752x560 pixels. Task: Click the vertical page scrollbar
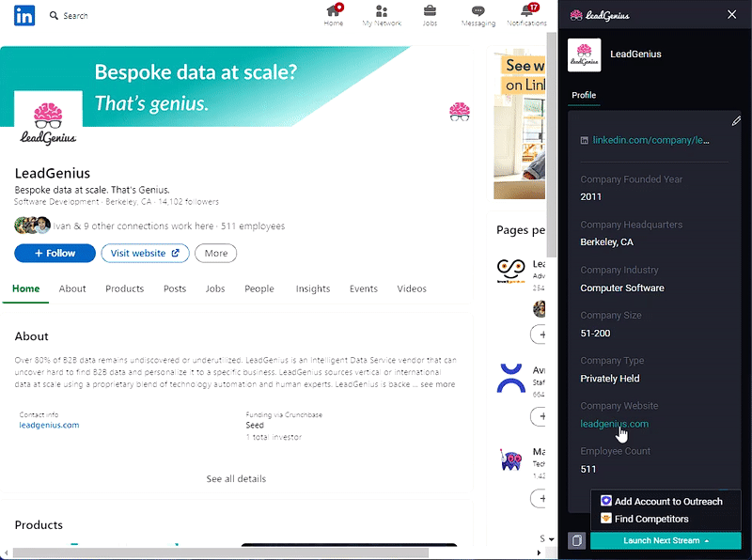[552, 144]
